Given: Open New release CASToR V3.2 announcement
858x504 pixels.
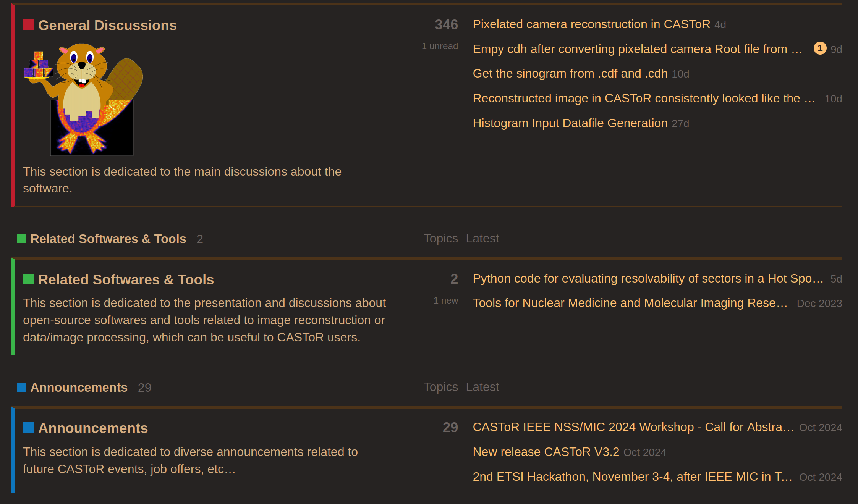Looking at the screenshot, I should pyautogui.click(x=546, y=452).
